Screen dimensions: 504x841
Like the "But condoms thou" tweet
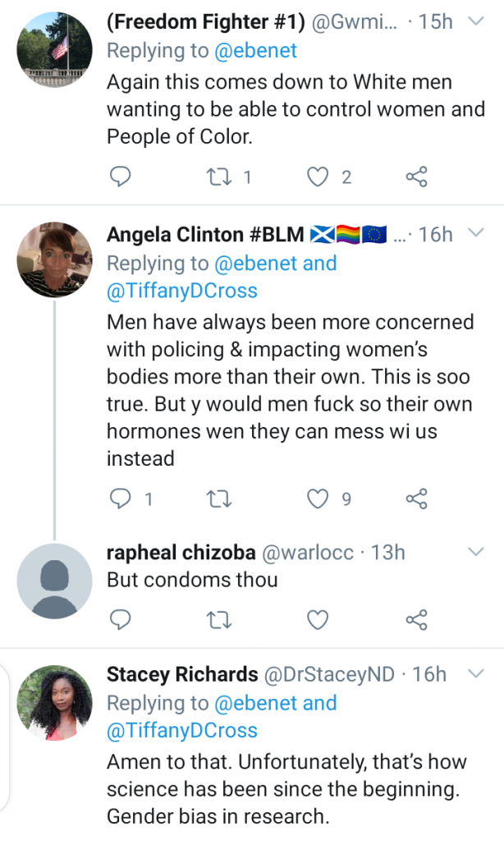pos(318,619)
